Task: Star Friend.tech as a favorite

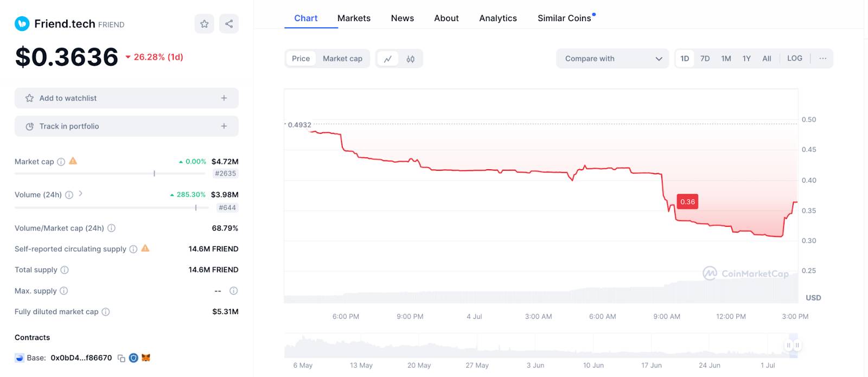Action: tap(205, 24)
